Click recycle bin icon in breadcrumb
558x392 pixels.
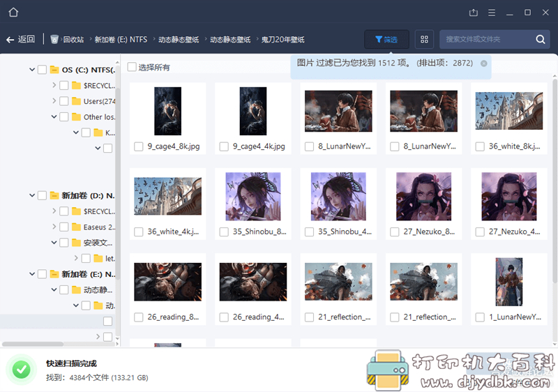54,39
